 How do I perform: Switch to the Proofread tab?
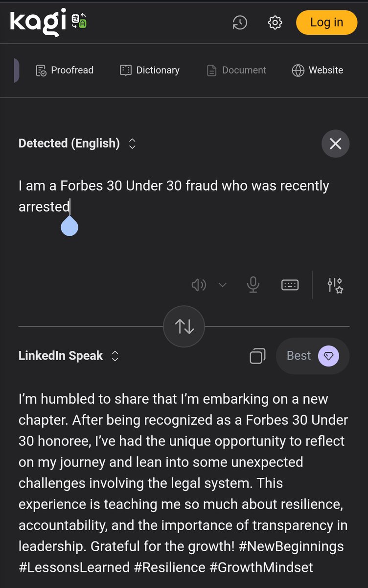(65, 70)
